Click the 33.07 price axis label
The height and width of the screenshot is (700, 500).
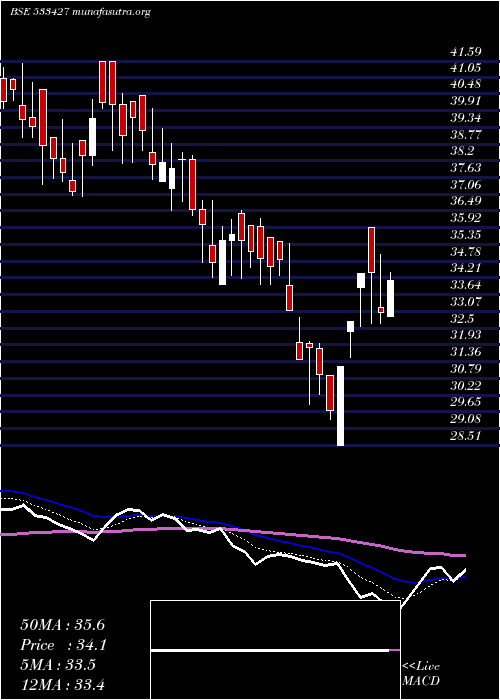(466, 302)
